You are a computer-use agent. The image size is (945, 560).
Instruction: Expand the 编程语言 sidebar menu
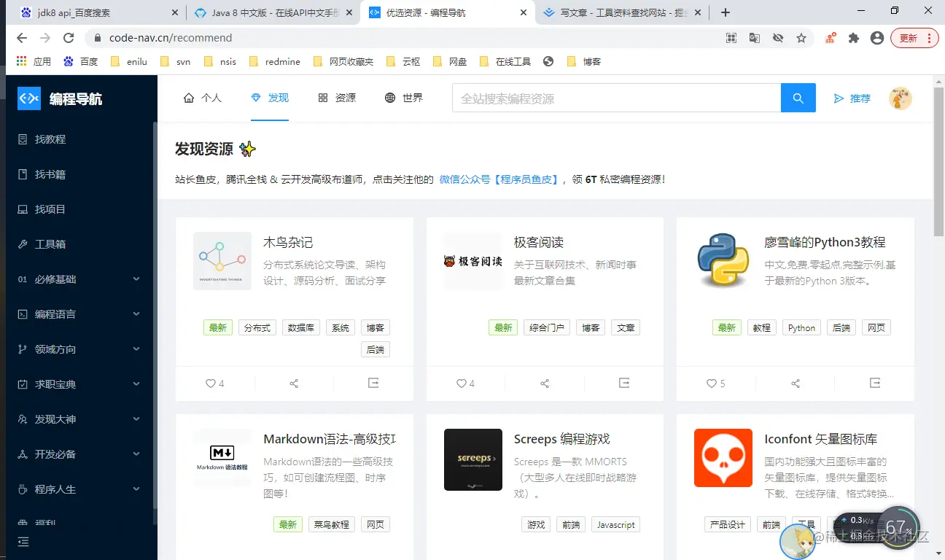79,314
